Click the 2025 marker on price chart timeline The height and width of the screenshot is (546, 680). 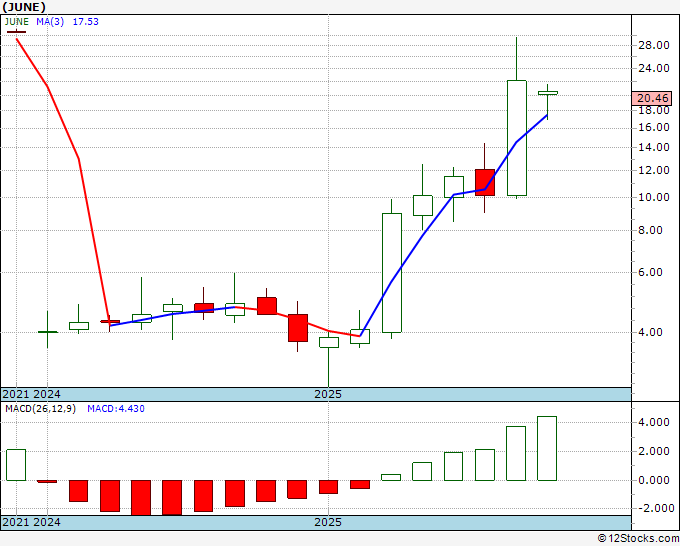[328, 394]
